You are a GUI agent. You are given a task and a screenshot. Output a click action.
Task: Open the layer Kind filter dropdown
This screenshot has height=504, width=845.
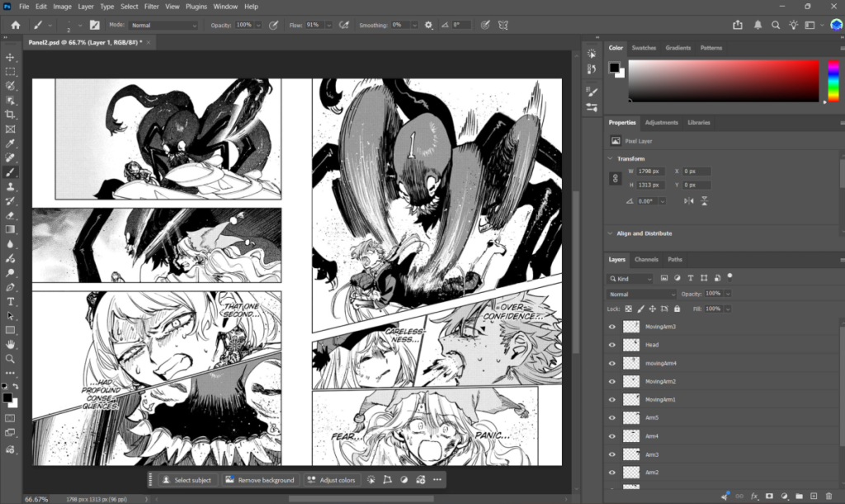(630, 278)
